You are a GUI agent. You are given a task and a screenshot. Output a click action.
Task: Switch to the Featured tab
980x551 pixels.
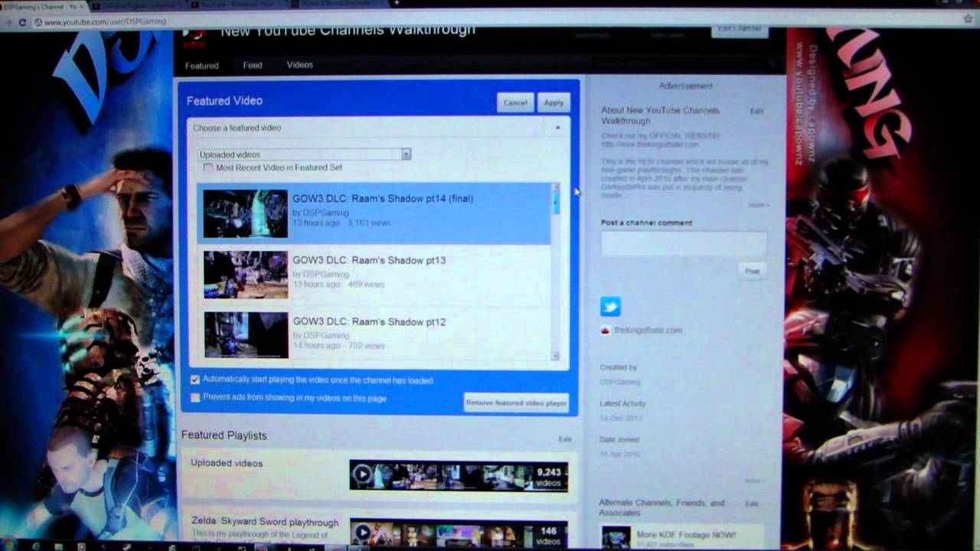point(202,66)
